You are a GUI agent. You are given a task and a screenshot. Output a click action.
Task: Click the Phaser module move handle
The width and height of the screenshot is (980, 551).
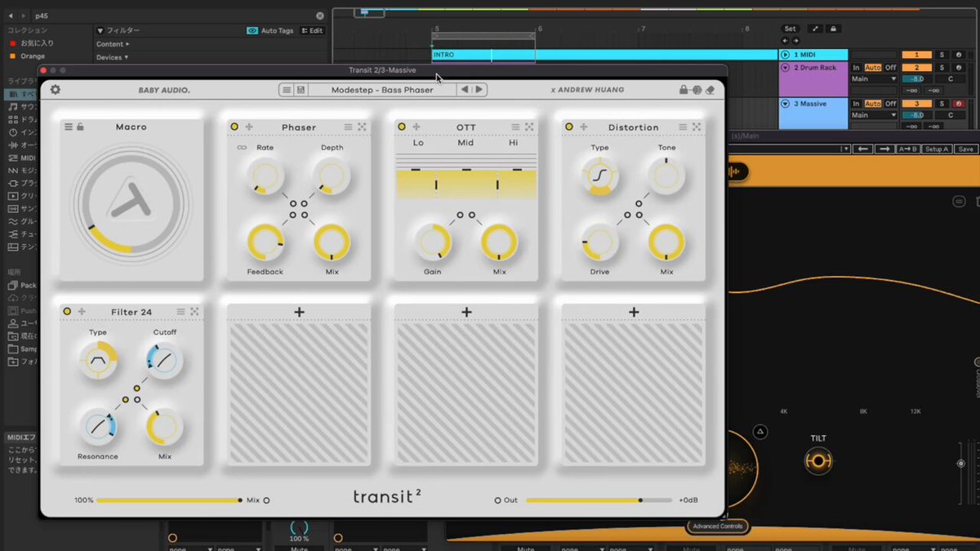pos(249,127)
